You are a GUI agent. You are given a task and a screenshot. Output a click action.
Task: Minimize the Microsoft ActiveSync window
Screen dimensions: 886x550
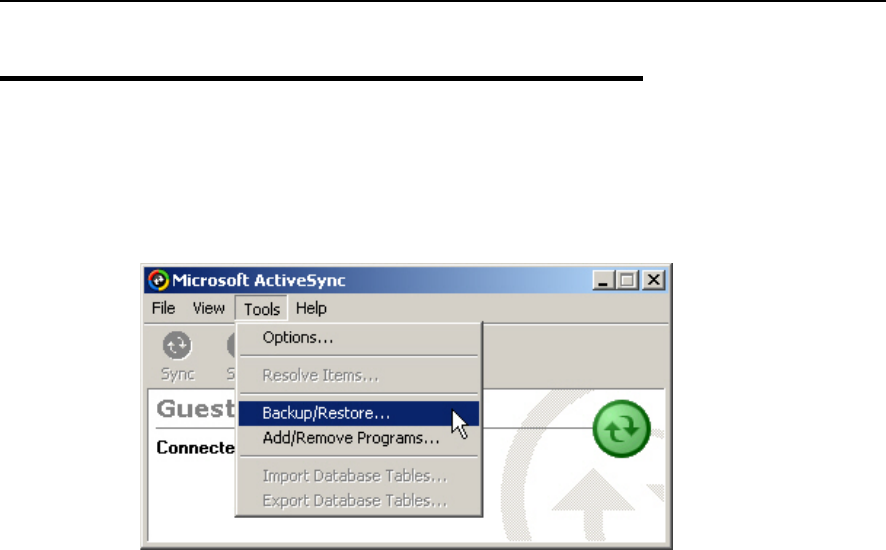pyautogui.click(x=603, y=280)
